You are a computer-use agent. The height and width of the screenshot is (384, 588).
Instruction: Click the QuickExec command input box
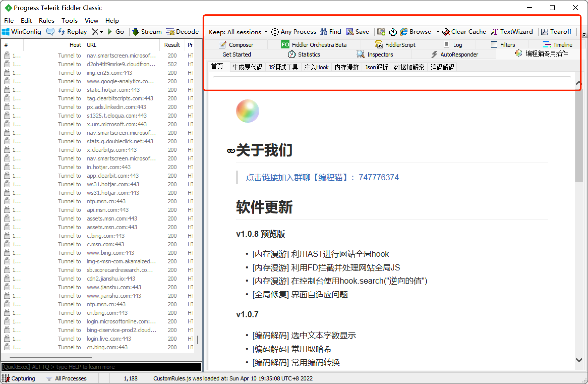[x=101, y=367]
